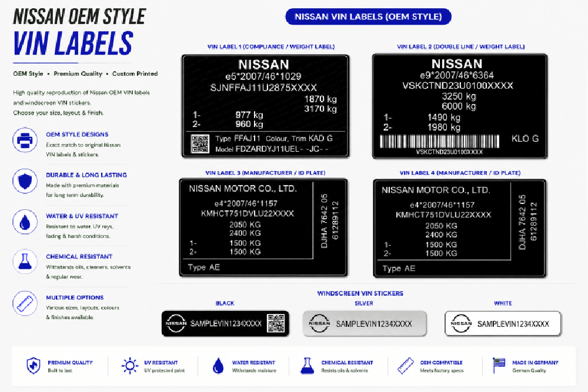
Task: Click the 'WINDSCREEN VIN STICKERS' heading
Action: (360, 293)
